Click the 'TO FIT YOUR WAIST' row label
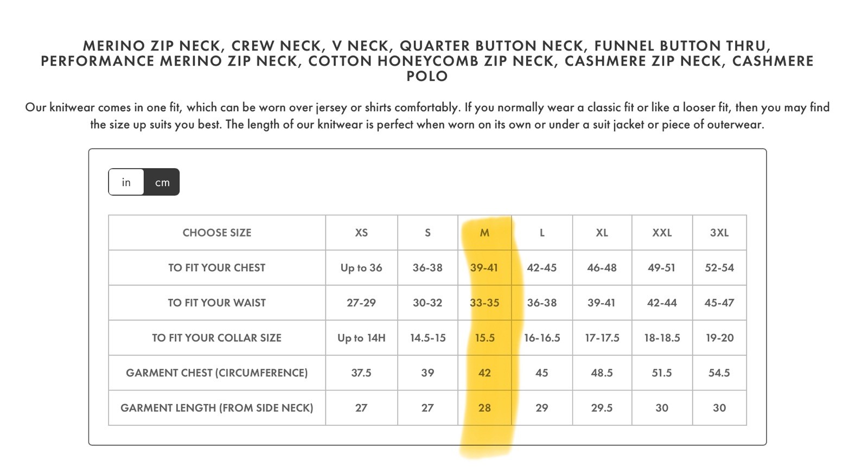This screenshot has width=868, height=467. (x=217, y=303)
